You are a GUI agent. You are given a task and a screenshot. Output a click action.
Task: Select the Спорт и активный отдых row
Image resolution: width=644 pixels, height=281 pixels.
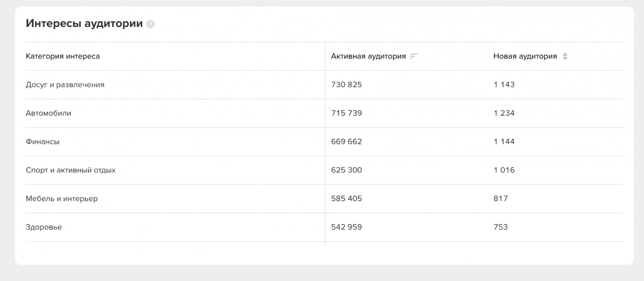tap(70, 170)
